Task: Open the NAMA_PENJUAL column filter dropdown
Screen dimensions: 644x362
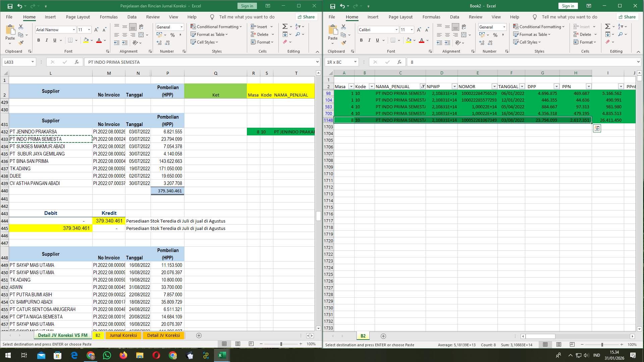Action: click(x=423, y=86)
